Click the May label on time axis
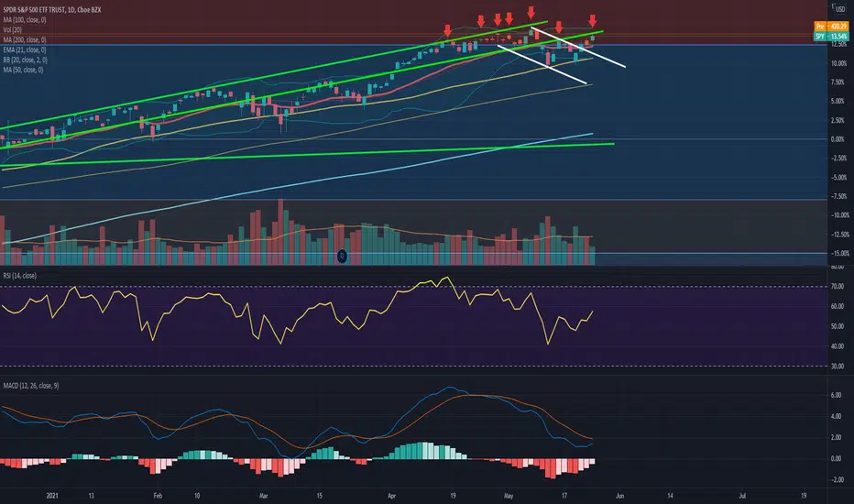This screenshot has height=504, width=854. tap(509, 496)
